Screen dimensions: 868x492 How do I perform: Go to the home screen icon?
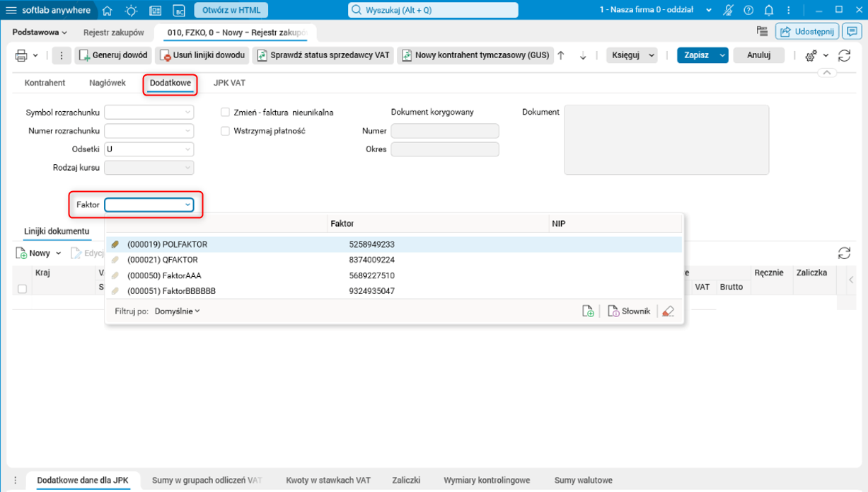(108, 11)
